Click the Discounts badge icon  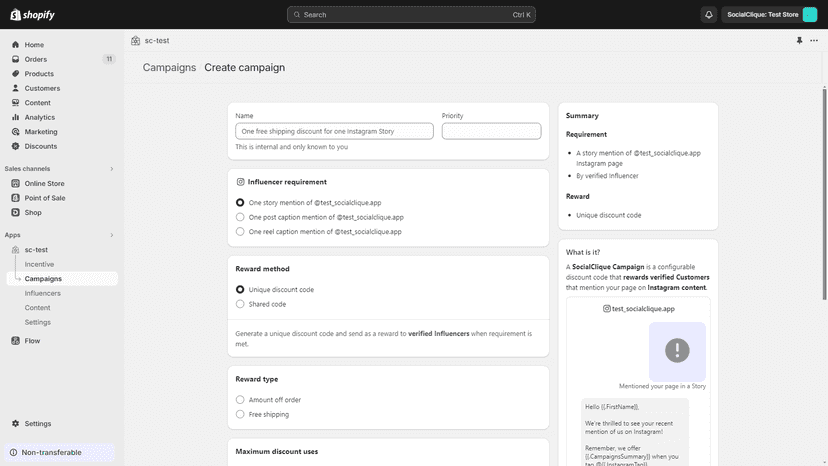tap(15, 146)
